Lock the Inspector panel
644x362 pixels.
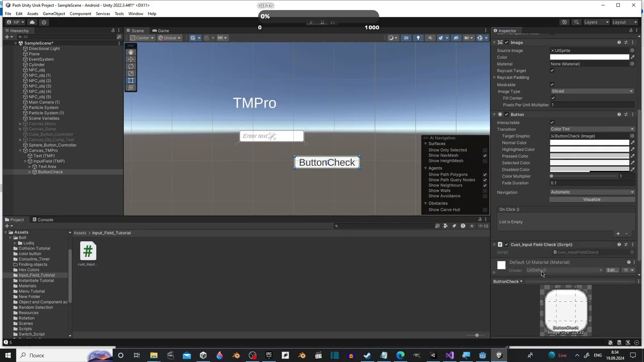[630, 31]
